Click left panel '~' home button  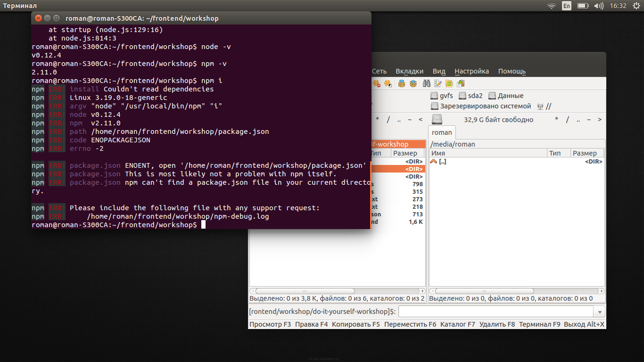point(410,120)
